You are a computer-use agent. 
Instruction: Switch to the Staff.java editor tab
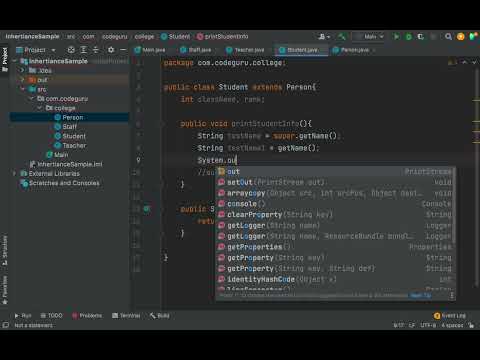(196, 50)
